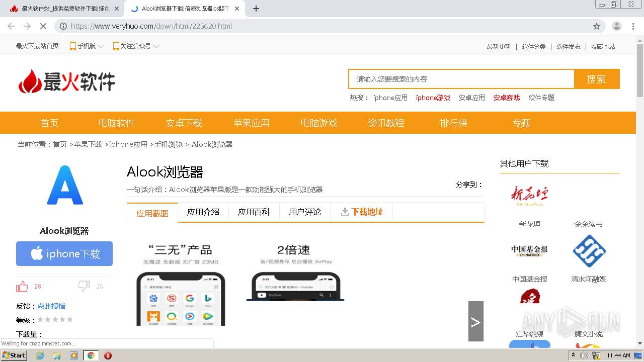The image size is (644, 362).
Task: Show hidden system tray icons
Action: pos(573,355)
